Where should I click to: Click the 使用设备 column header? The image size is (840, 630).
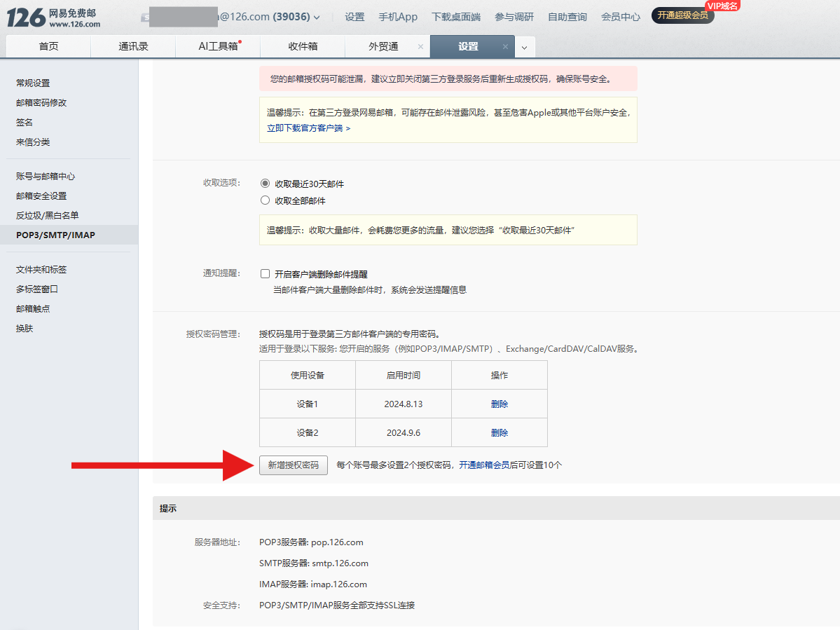pos(308,375)
